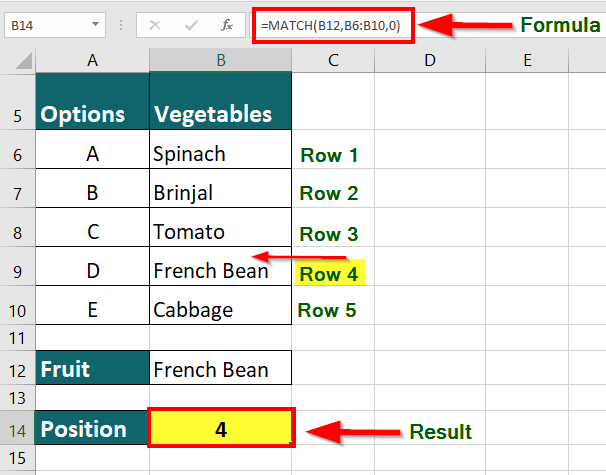606x475 pixels.
Task: Select the Tomato cell
Action: 221,232
